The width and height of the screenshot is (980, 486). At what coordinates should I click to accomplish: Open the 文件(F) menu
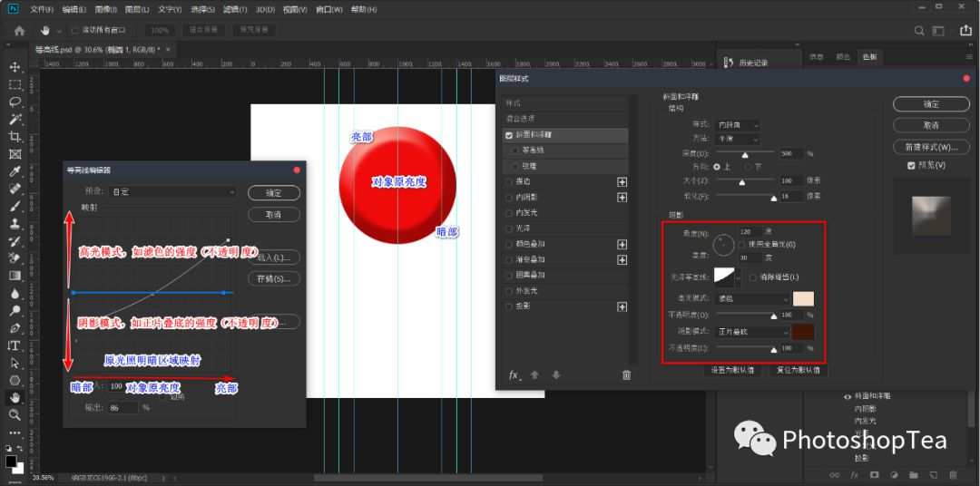tap(42, 10)
